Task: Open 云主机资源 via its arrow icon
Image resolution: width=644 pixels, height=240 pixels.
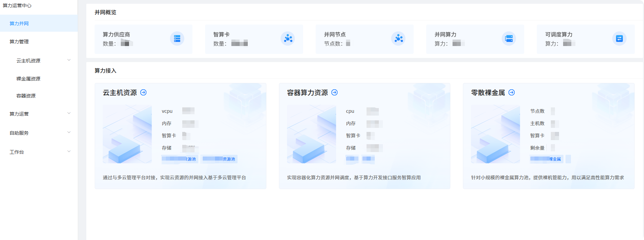Action: point(144,92)
